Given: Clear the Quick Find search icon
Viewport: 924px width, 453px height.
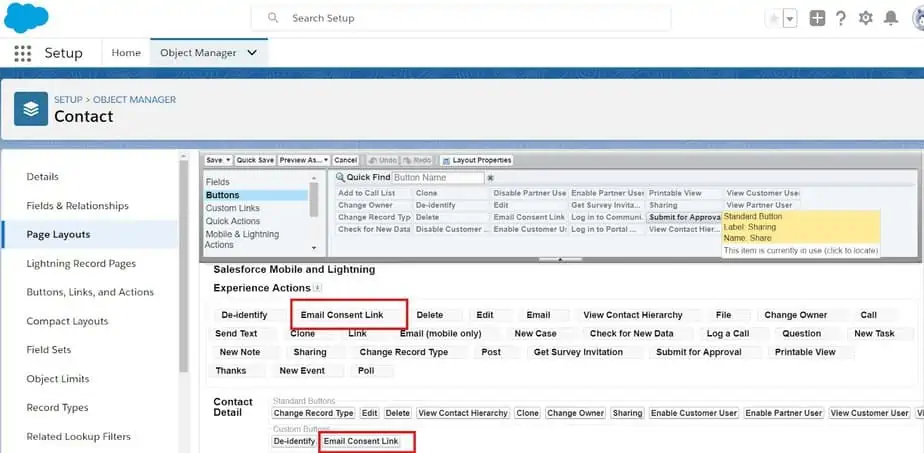Looking at the screenshot, I should [x=491, y=178].
